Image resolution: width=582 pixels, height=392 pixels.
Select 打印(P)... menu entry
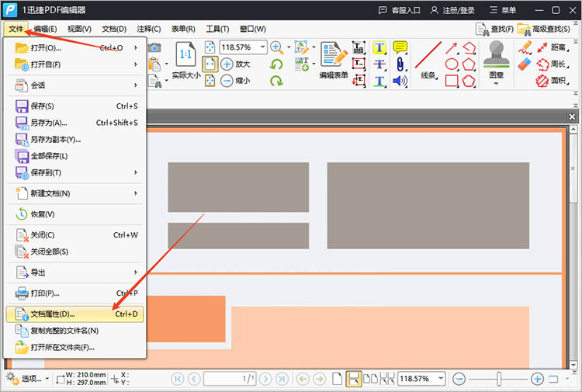tap(75, 293)
